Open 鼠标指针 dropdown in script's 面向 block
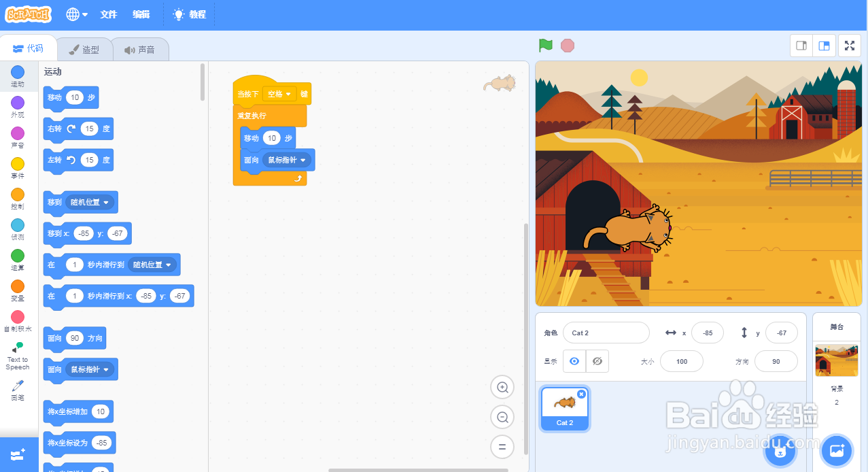The height and width of the screenshot is (472, 868). pyautogui.click(x=286, y=160)
